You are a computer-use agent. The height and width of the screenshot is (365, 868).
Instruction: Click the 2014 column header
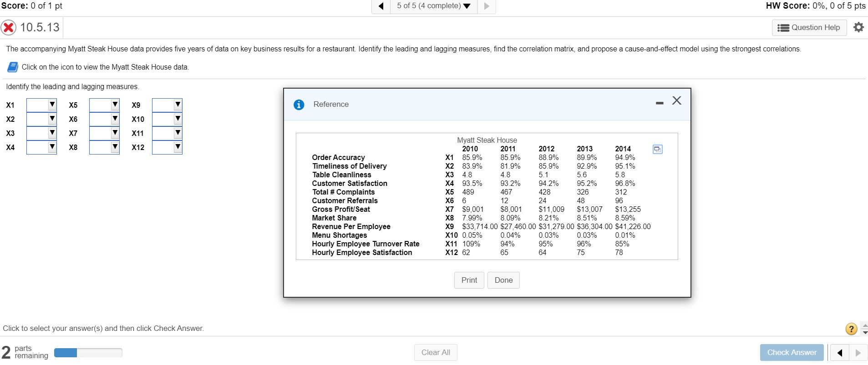623,149
